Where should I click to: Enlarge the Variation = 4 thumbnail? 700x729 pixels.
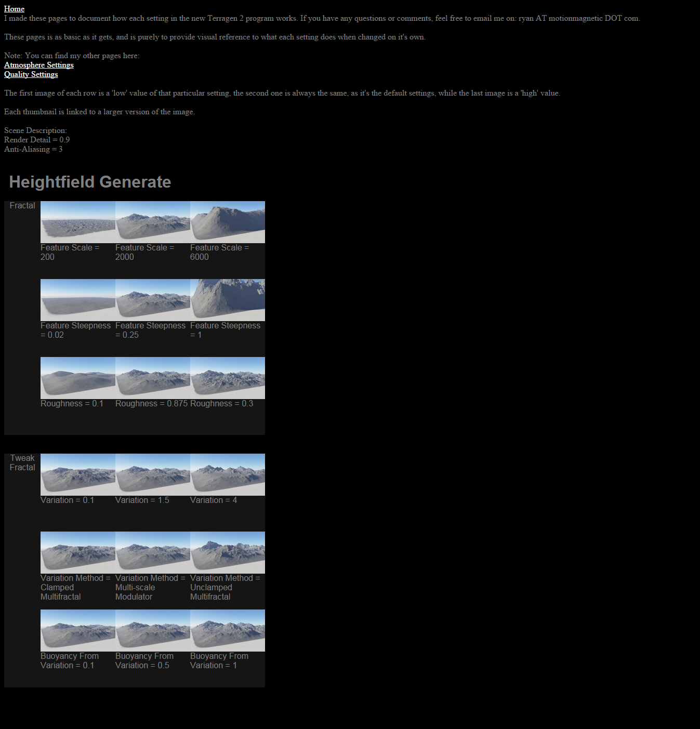[x=228, y=474]
